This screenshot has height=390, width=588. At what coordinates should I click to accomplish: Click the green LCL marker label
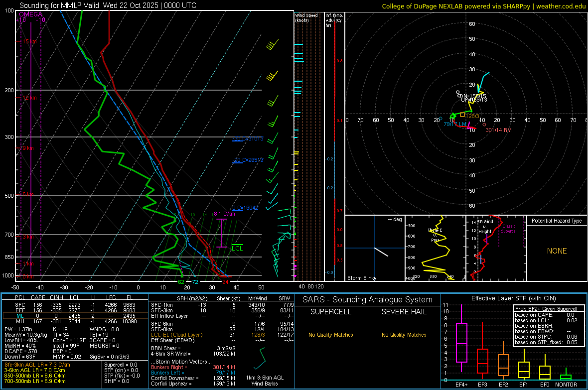coord(237,248)
